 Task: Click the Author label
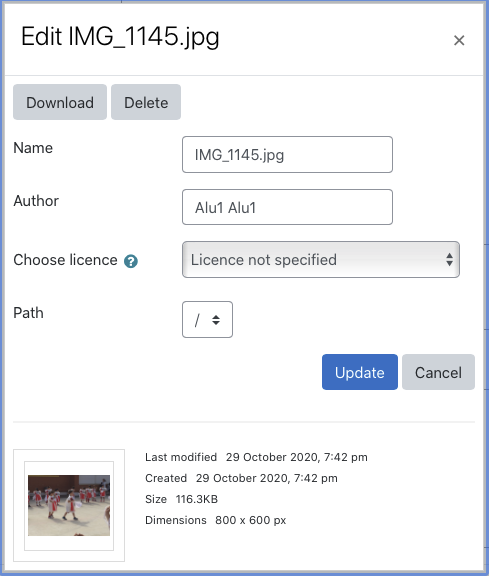pos(36,201)
